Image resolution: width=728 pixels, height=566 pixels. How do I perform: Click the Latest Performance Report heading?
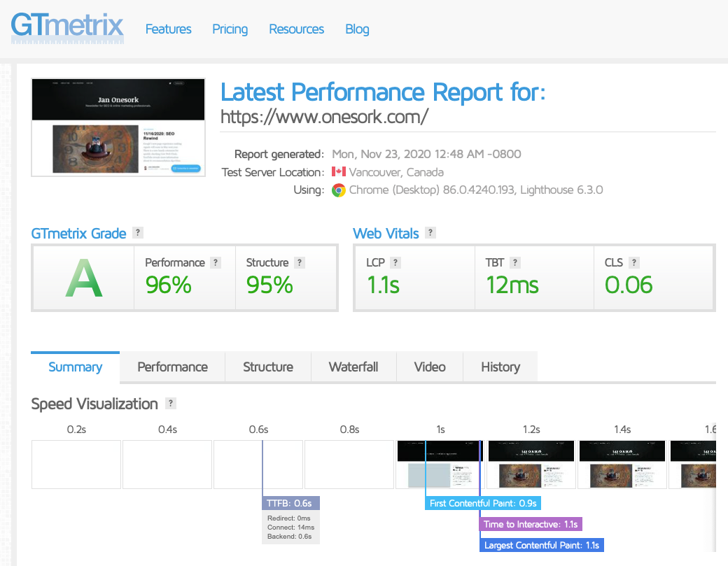point(383,92)
